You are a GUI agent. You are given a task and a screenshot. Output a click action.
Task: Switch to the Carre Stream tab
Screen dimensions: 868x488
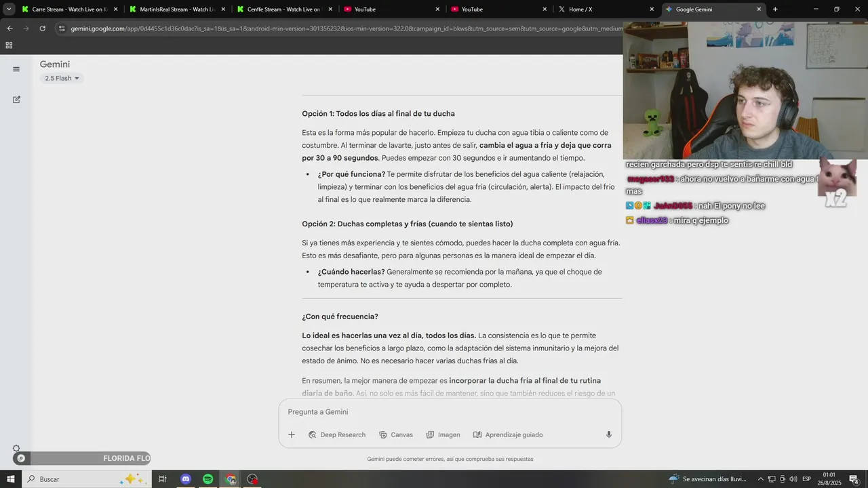69,9
